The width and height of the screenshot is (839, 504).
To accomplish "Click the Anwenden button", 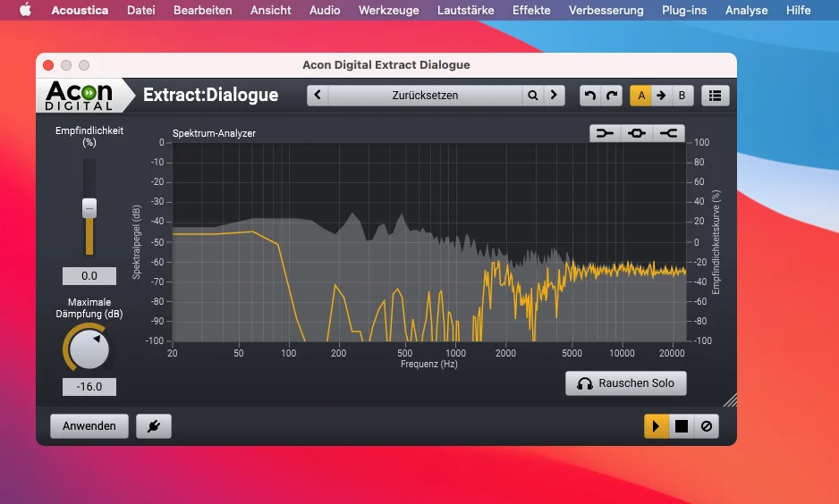I will point(89,426).
